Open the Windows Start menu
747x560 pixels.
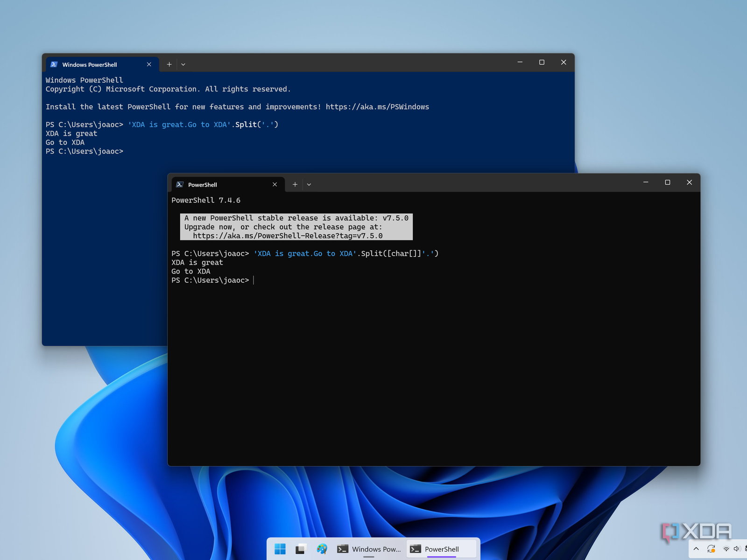[280, 549]
